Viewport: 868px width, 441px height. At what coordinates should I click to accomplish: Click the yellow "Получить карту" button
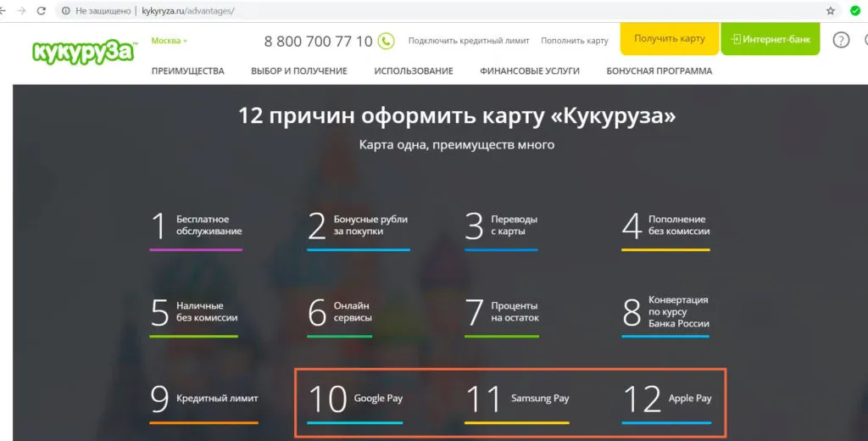coord(670,39)
